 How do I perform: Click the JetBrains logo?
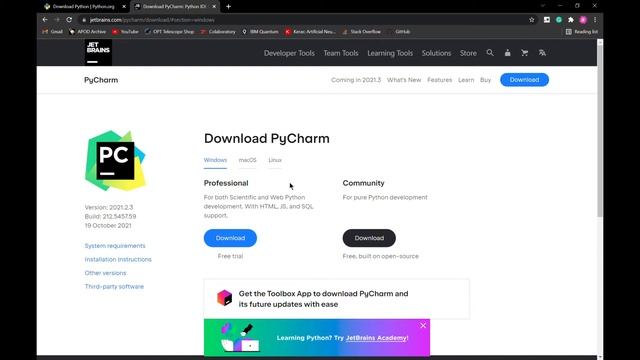(x=98, y=52)
